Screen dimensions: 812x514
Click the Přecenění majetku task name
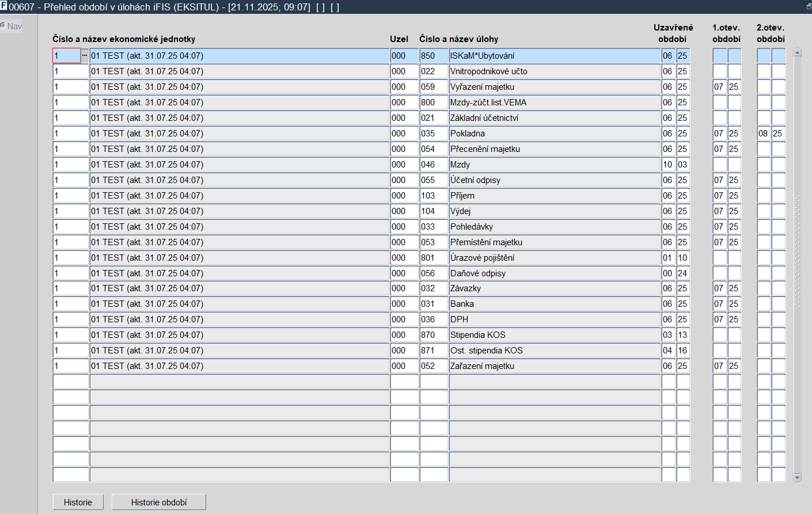tap(555, 149)
